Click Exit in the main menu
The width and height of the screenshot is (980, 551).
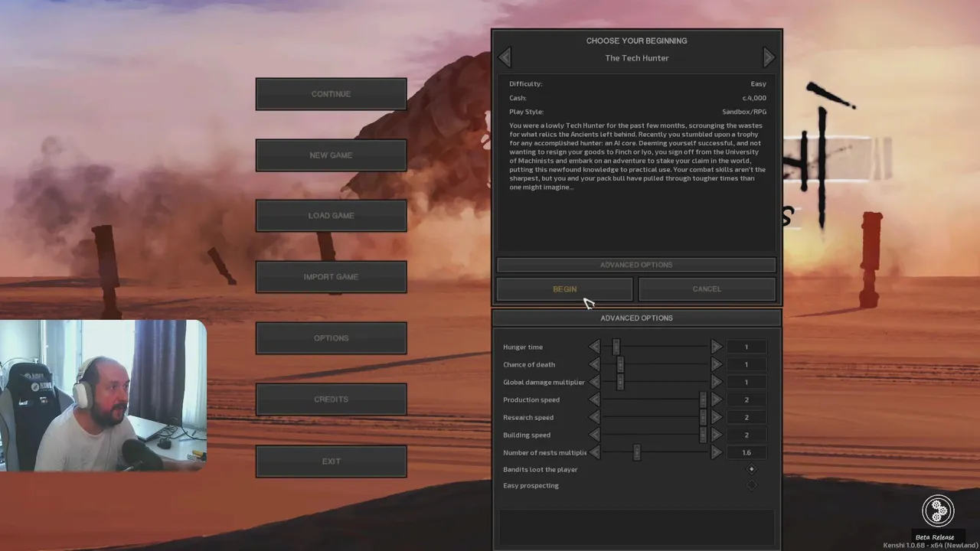pos(331,461)
